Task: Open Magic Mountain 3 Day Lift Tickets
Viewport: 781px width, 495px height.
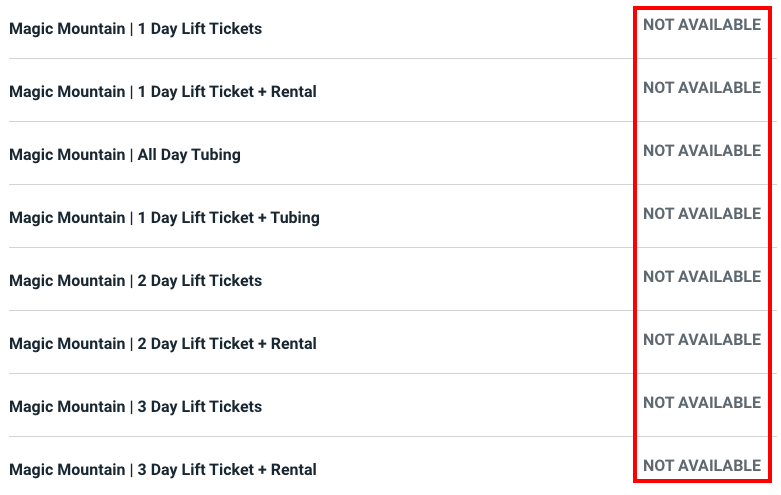Action: pyautogui.click(x=135, y=407)
